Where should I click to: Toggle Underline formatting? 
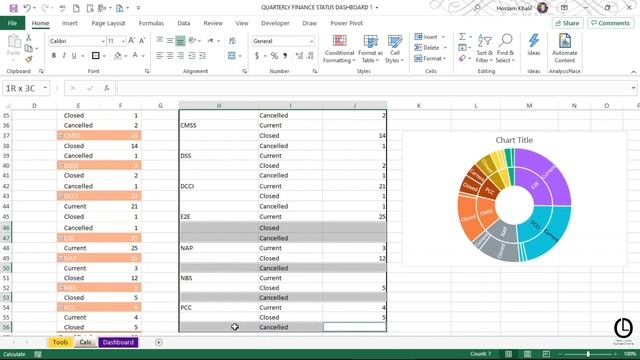74,56
